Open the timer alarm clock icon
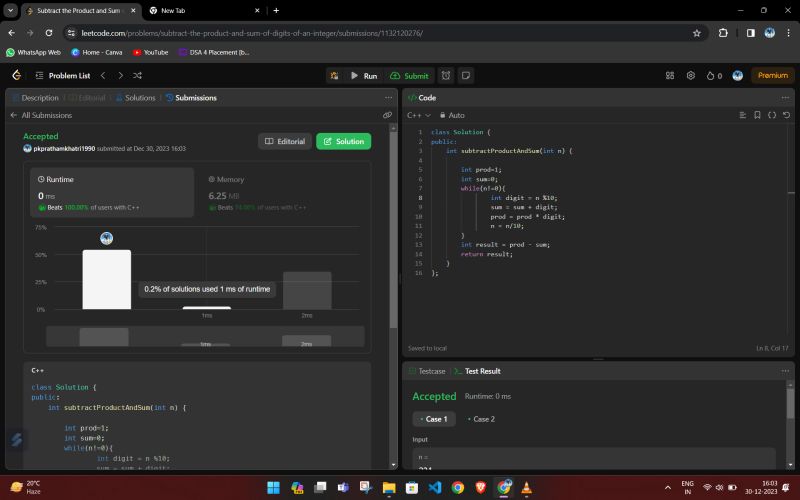 pyautogui.click(x=446, y=75)
